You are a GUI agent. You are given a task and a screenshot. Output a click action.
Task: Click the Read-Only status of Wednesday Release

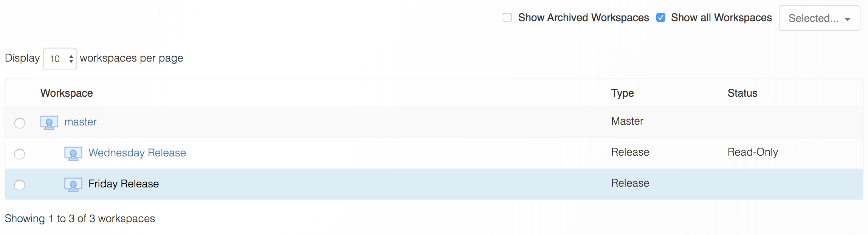tap(753, 152)
